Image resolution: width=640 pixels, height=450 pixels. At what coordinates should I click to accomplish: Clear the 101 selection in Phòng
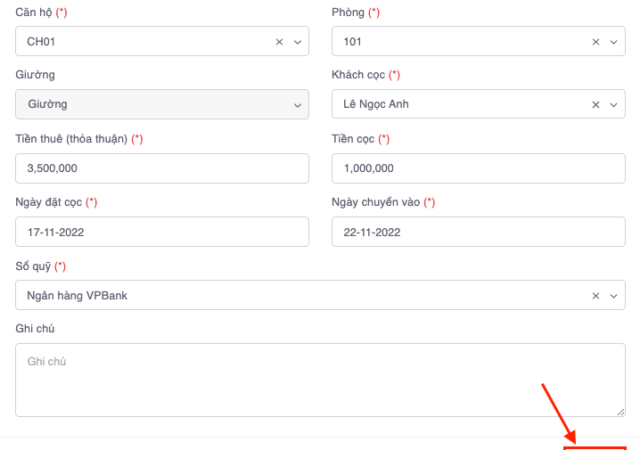(596, 42)
